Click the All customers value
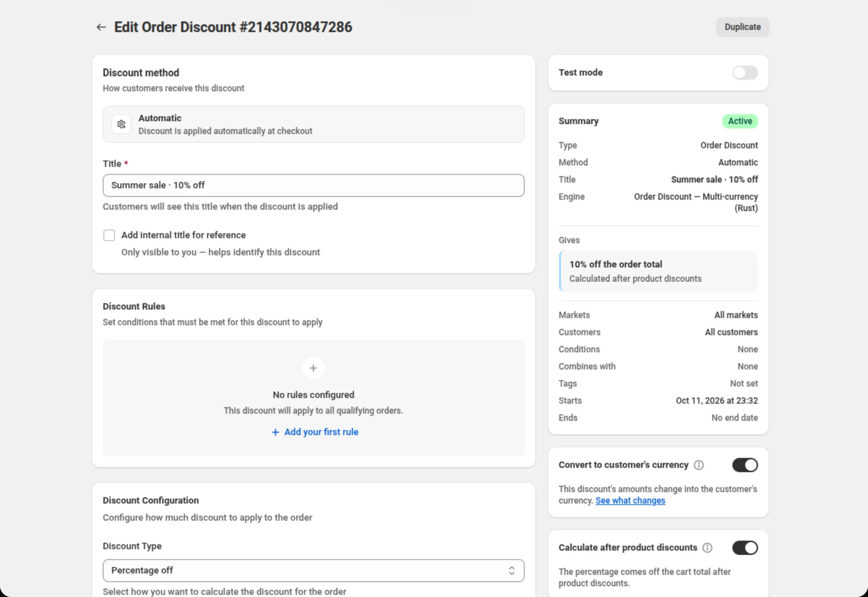 coord(731,332)
